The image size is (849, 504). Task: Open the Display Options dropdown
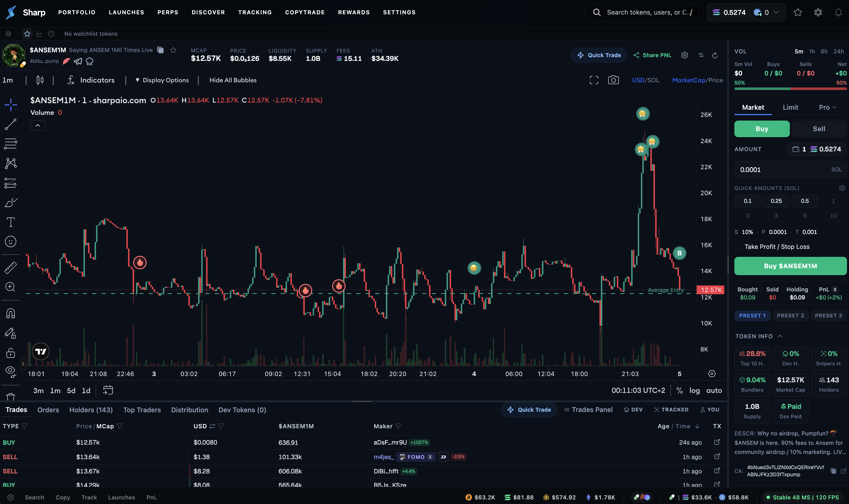pos(162,80)
